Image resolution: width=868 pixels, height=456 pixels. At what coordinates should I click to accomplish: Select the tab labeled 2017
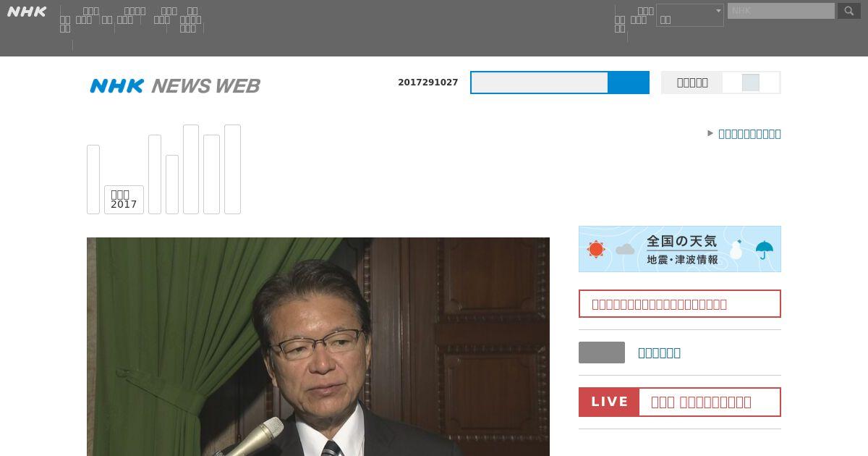pyautogui.click(x=124, y=199)
